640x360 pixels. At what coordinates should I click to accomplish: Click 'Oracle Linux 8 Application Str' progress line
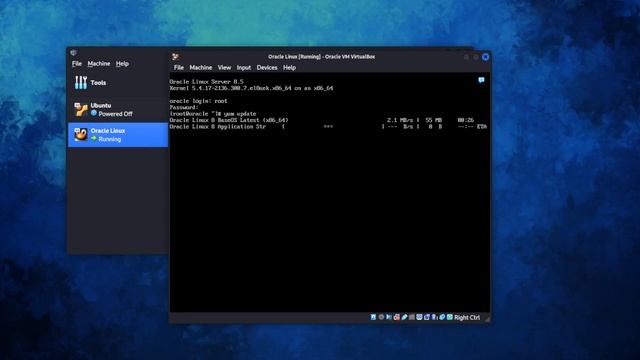(x=328, y=127)
